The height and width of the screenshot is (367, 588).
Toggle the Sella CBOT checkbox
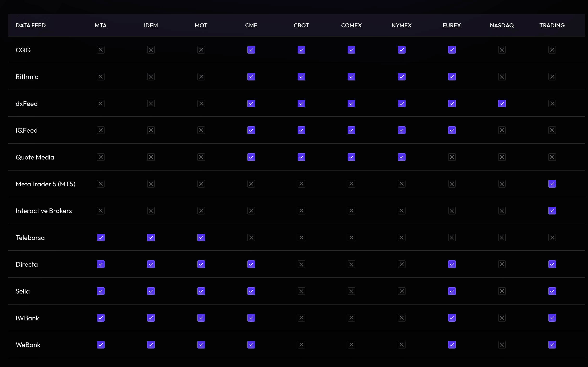point(301,291)
